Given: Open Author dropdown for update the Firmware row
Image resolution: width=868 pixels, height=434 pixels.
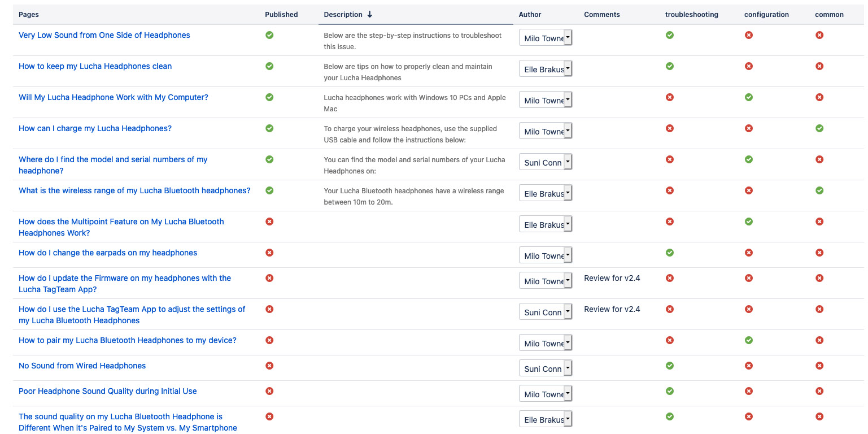Looking at the screenshot, I should (546, 281).
